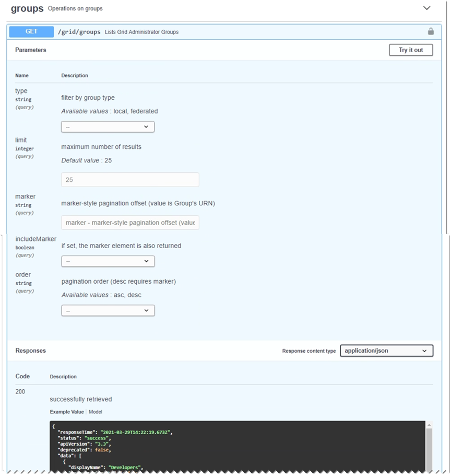This screenshot has height=476, width=451.
Task: Click the authorization lock icon
Action: [x=431, y=31]
